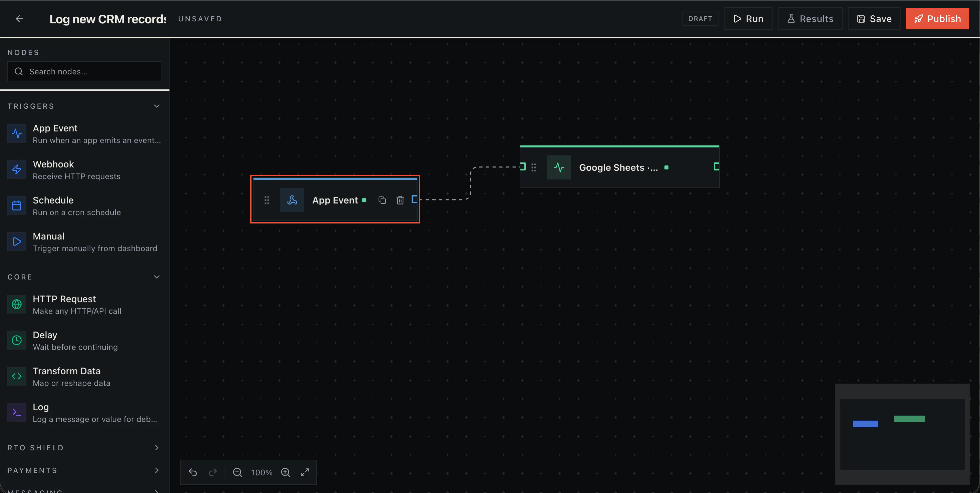Select the Webhook lightning icon
The image size is (980, 493).
pyautogui.click(x=17, y=170)
